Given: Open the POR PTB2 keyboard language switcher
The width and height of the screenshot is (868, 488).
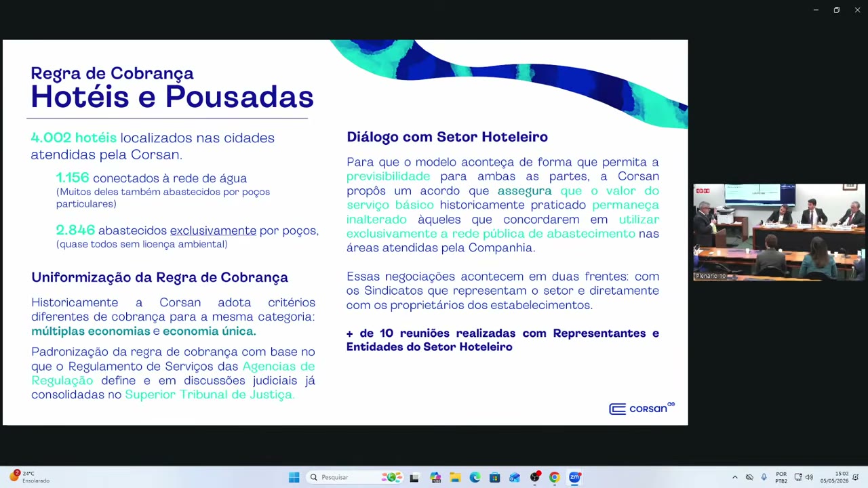Looking at the screenshot, I should coord(781,477).
